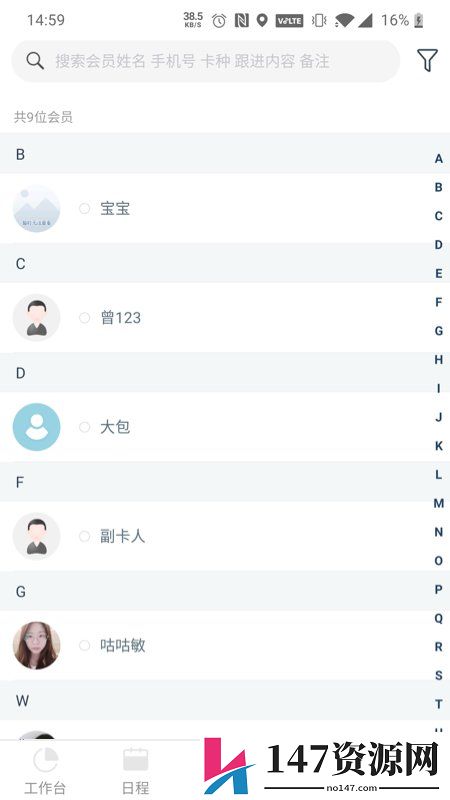Select radio button beside 咕咕敏
The width and height of the screenshot is (450, 800).
(x=85, y=645)
